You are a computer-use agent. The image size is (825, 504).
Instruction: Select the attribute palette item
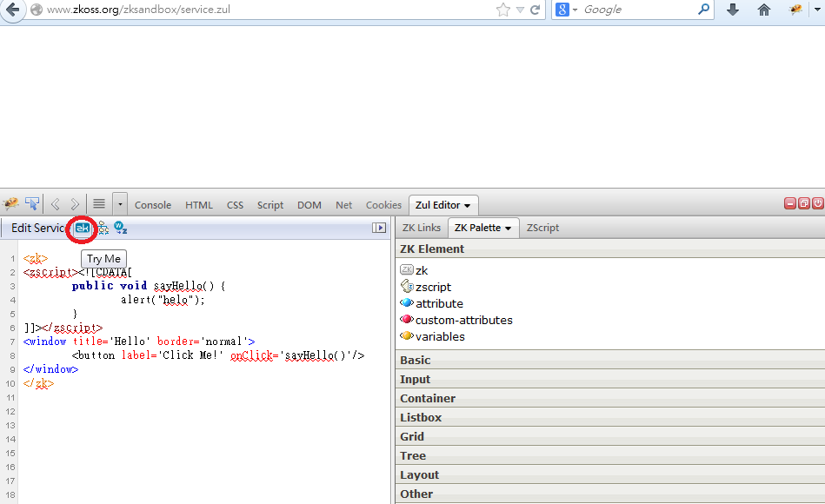(431, 303)
